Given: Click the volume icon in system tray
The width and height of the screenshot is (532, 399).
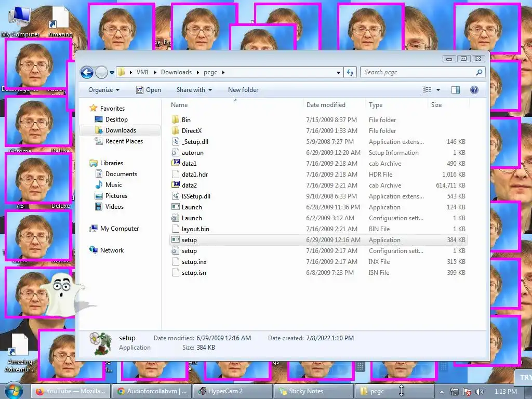Looking at the screenshot, I should [x=480, y=392].
